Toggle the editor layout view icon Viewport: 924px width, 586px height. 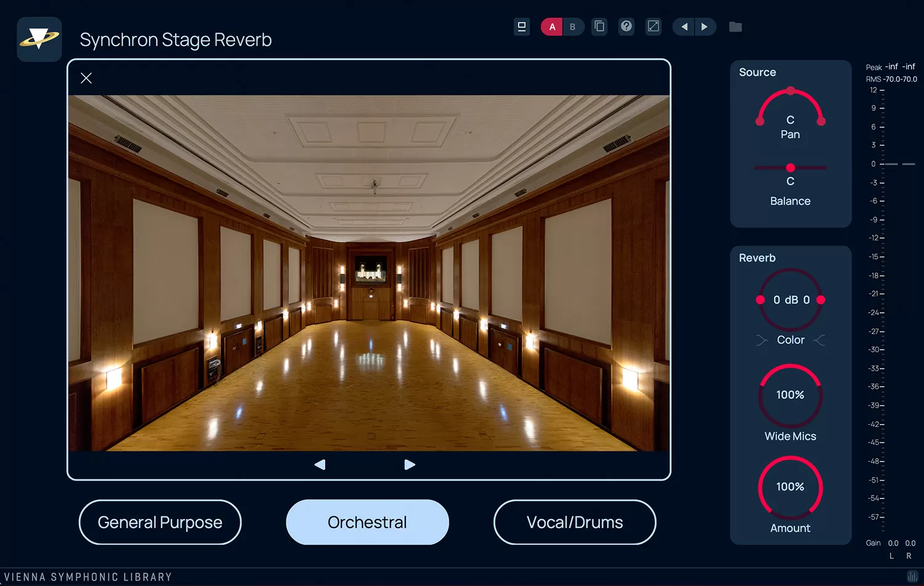(x=522, y=26)
